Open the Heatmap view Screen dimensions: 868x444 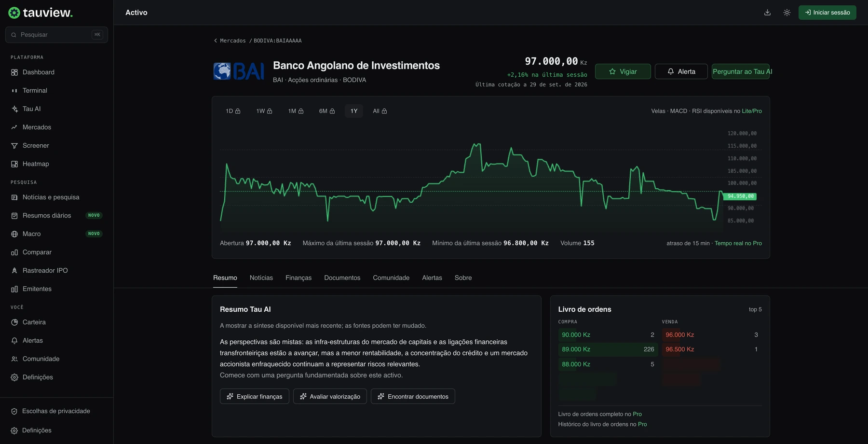(x=56, y=164)
